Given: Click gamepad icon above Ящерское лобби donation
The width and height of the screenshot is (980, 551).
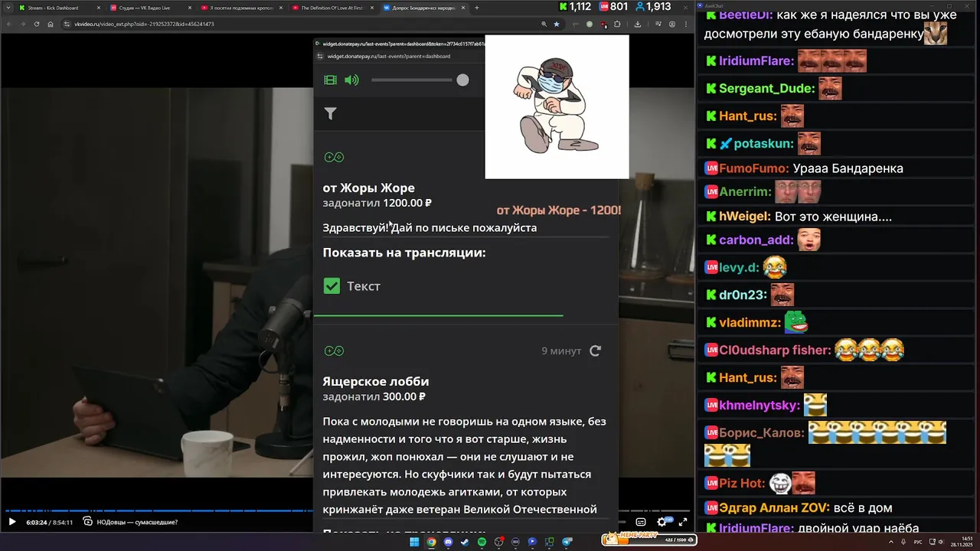Looking at the screenshot, I should pyautogui.click(x=334, y=350).
